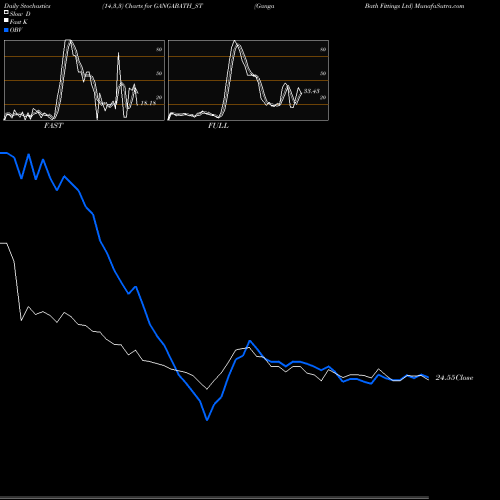Click the FAST stochastic chart panel
The width and height of the screenshot is (500, 500).
[84, 80]
